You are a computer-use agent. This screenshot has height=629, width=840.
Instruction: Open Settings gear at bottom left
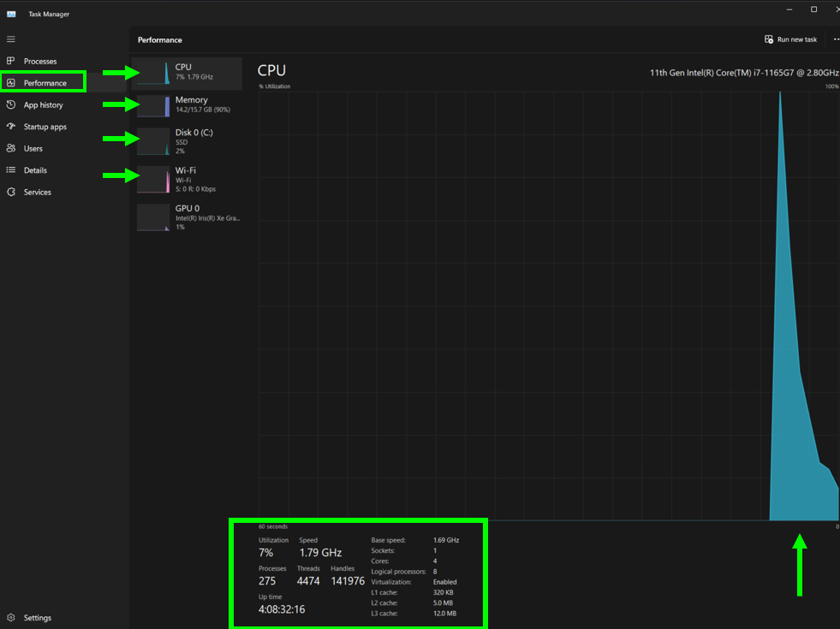[11, 618]
